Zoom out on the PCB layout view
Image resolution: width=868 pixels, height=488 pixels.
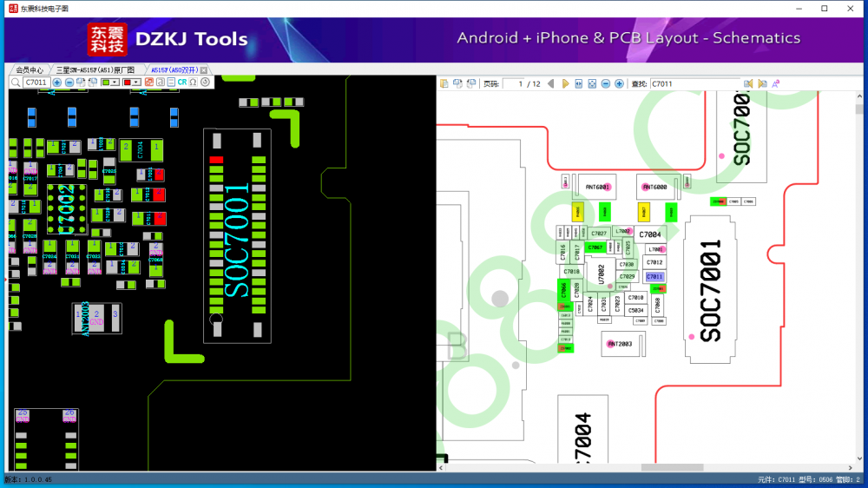click(69, 82)
